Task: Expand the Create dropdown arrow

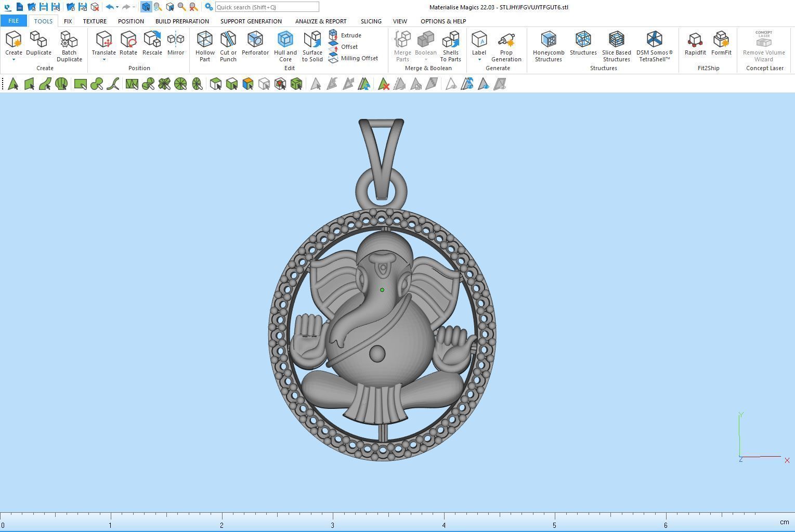Action: pos(14,60)
